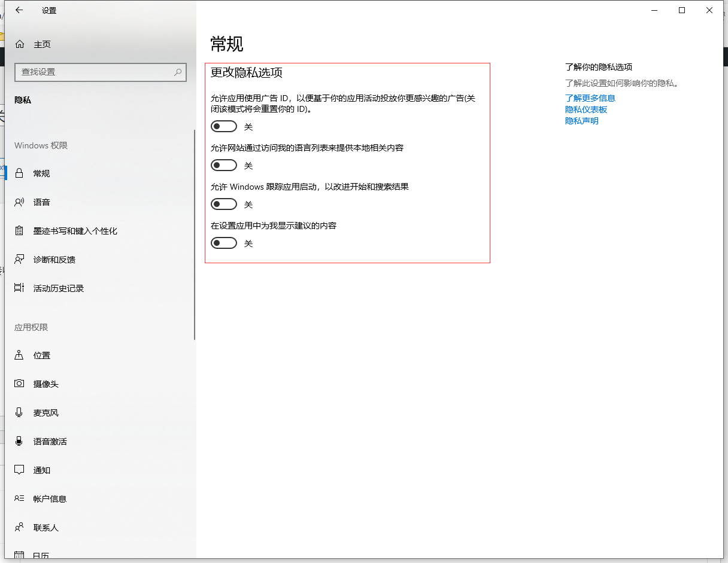
Task: Enable the language list website access switch
Action: coord(224,166)
